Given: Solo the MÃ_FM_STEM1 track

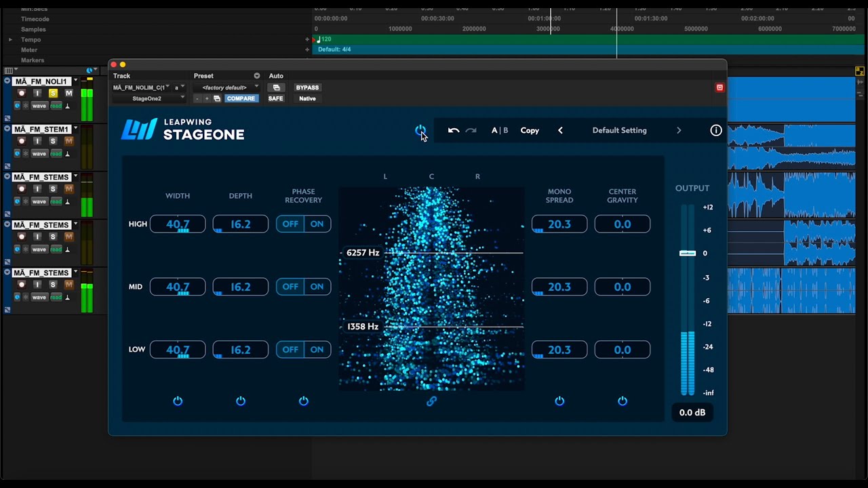Looking at the screenshot, I should click(x=53, y=141).
